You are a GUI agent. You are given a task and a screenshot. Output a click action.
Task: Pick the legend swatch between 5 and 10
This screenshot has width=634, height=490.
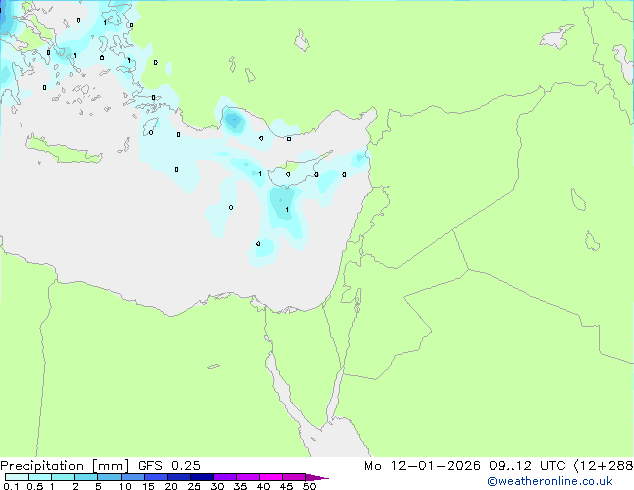pyautogui.click(x=110, y=477)
